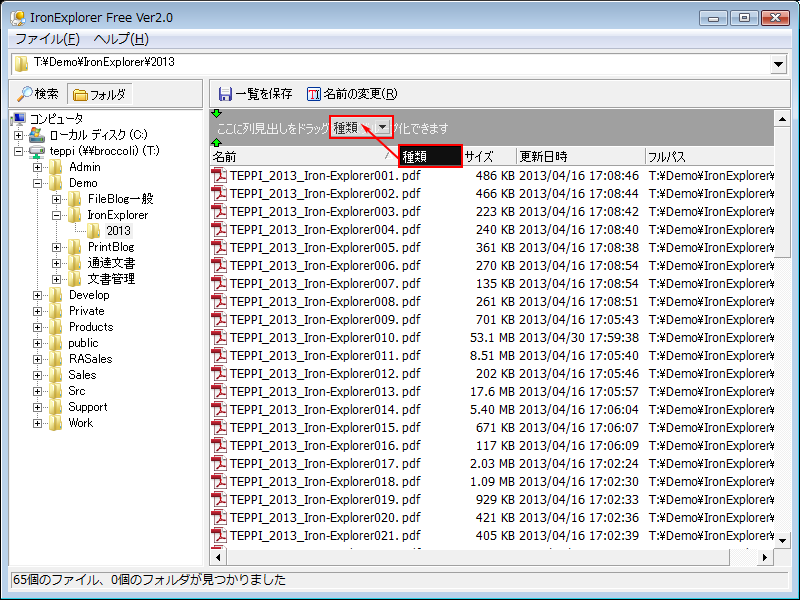
Task: Sort by the サイズ column header
Action: [489, 157]
